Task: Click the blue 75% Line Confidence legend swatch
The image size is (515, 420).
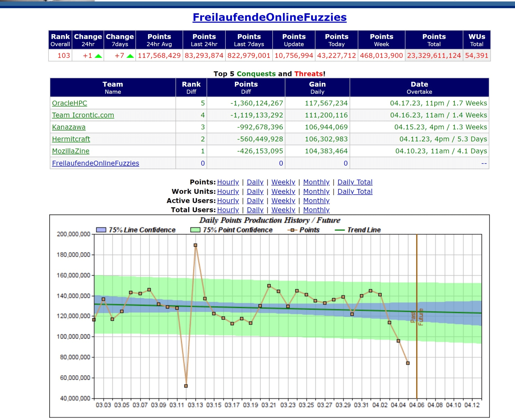Action: pyautogui.click(x=101, y=230)
